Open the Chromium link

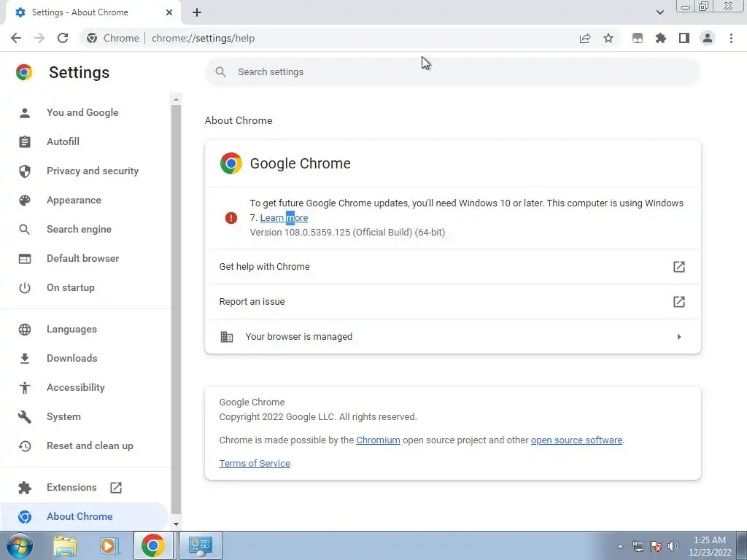click(378, 440)
